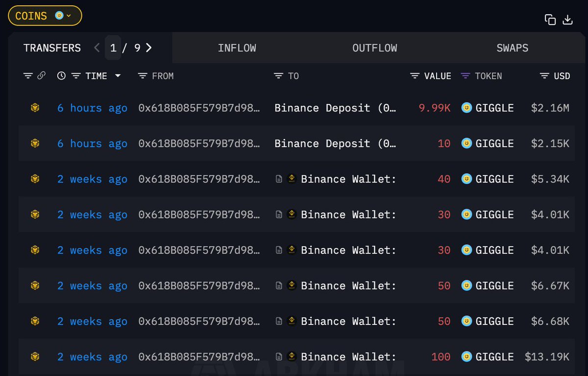
Task: Click the download icon at top right
Action: 567,20
